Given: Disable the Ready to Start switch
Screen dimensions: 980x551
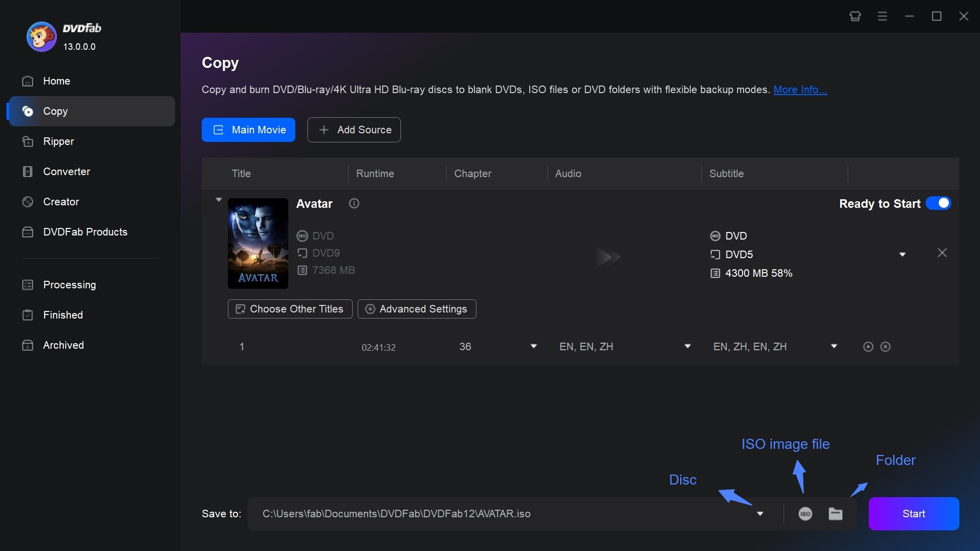Looking at the screenshot, I should coord(938,203).
